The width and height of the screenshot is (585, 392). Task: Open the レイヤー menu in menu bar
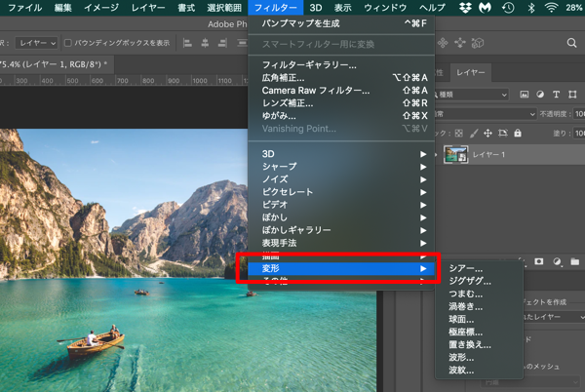click(x=148, y=8)
